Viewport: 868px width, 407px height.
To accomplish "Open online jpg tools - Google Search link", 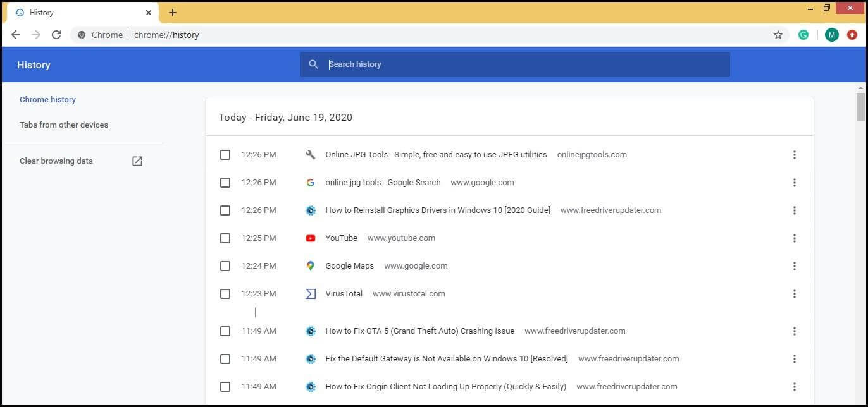I will pos(383,183).
